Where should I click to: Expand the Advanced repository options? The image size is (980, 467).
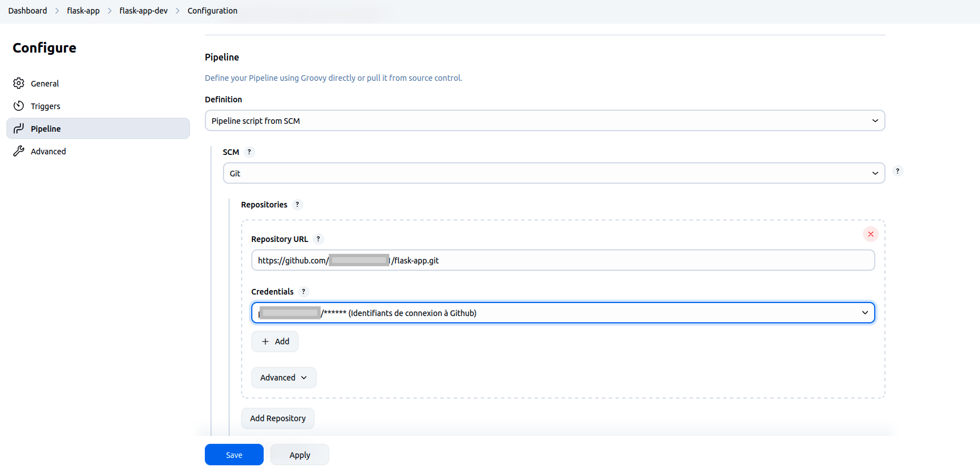tap(283, 378)
